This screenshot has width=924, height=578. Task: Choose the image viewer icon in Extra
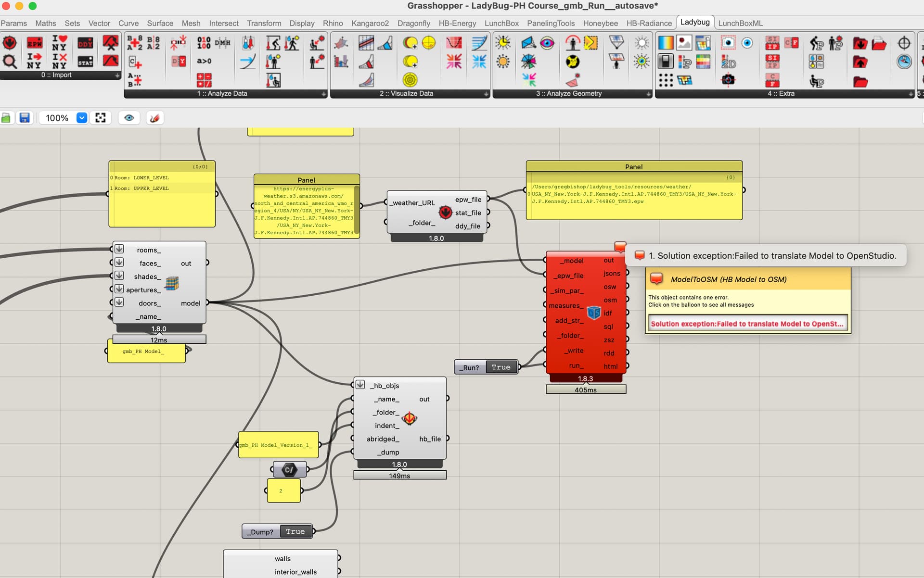[x=684, y=43]
